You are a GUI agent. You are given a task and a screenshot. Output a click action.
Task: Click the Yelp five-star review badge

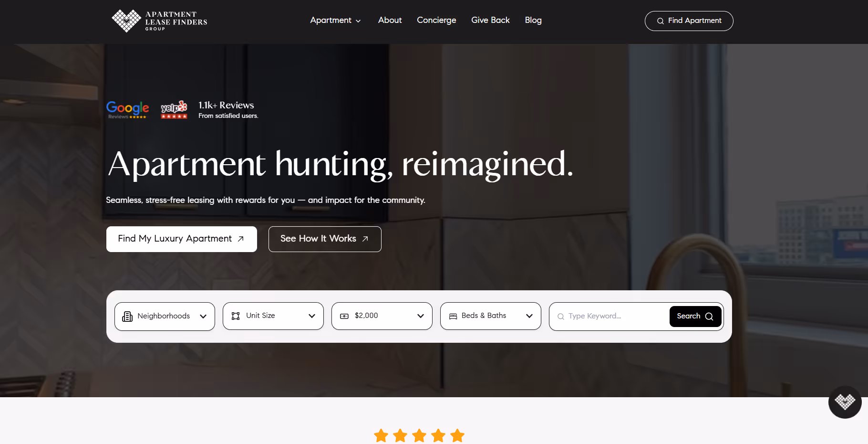click(x=174, y=109)
